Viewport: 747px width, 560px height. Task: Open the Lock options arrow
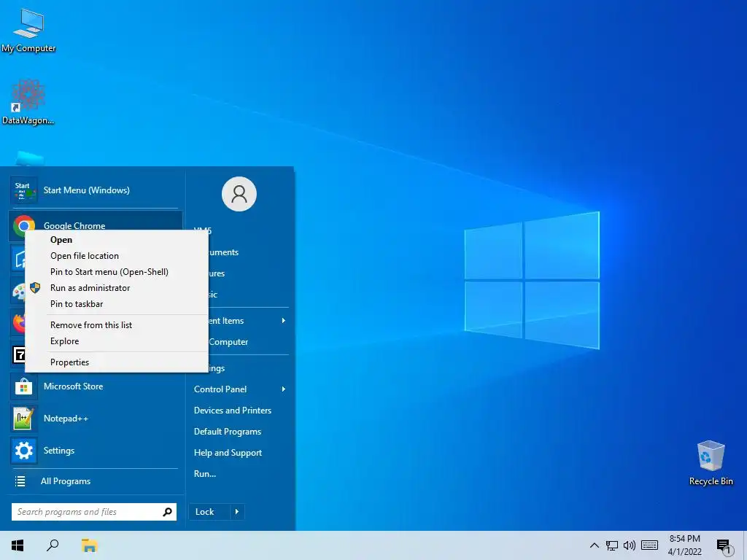coord(237,512)
